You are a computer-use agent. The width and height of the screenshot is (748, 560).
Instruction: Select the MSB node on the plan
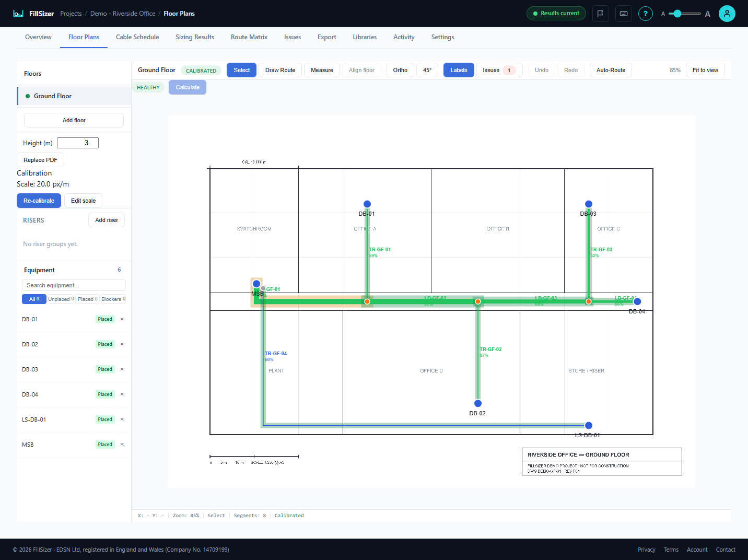pos(256,284)
